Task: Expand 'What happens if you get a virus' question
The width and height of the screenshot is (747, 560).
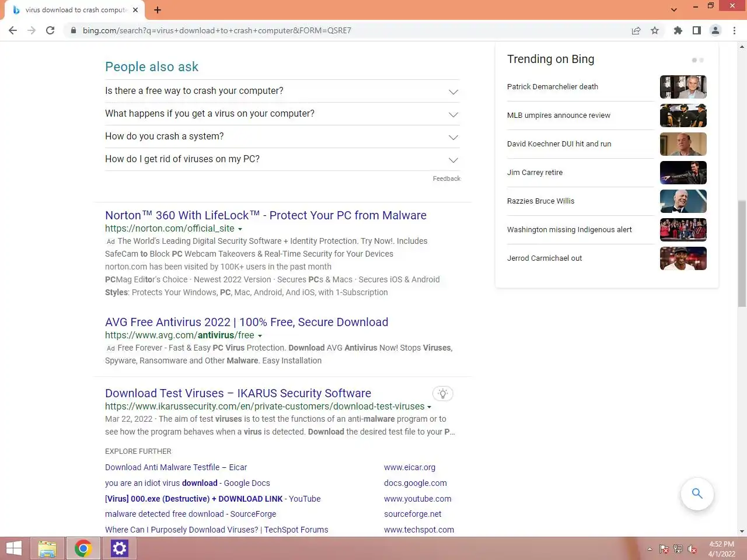Action: pos(282,114)
